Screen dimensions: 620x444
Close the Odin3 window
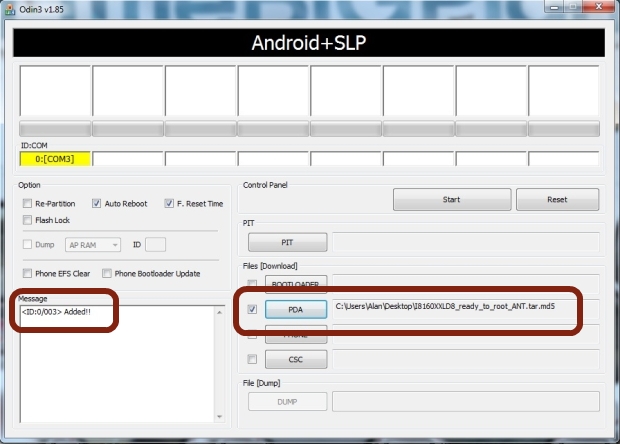pos(599,6)
